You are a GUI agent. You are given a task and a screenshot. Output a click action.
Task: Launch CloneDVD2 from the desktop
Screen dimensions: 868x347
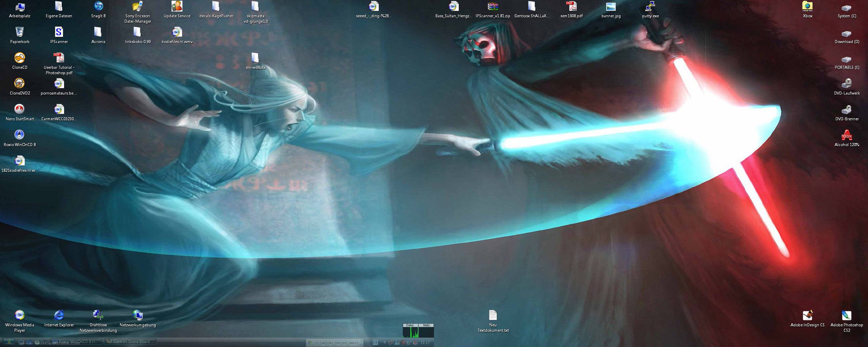(x=20, y=87)
